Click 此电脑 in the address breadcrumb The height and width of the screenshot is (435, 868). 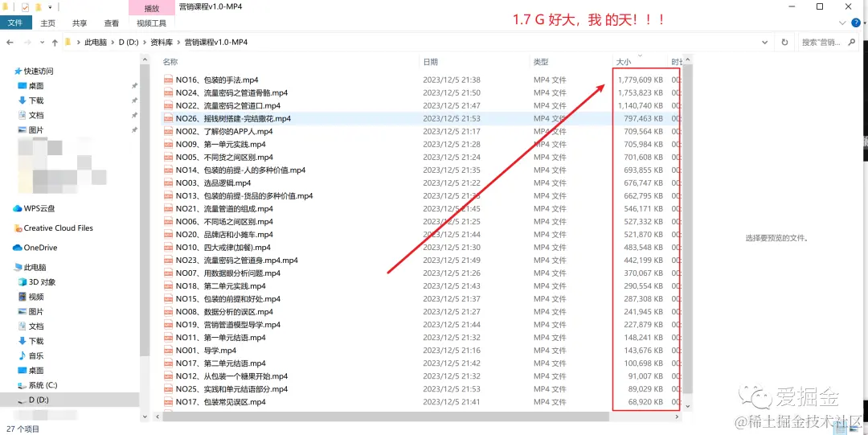tap(95, 42)
